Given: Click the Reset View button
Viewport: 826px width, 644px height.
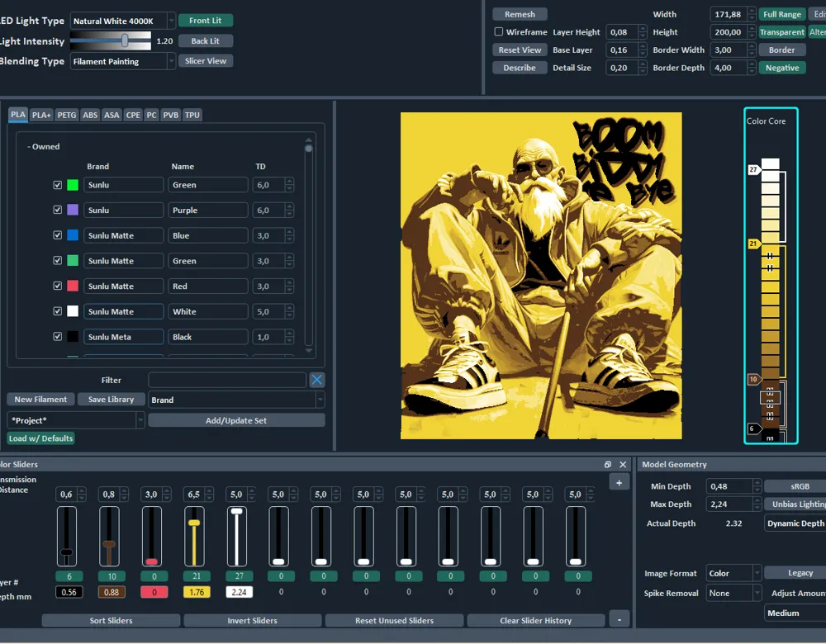Looking at the screenshot, I should click(520, 50).
